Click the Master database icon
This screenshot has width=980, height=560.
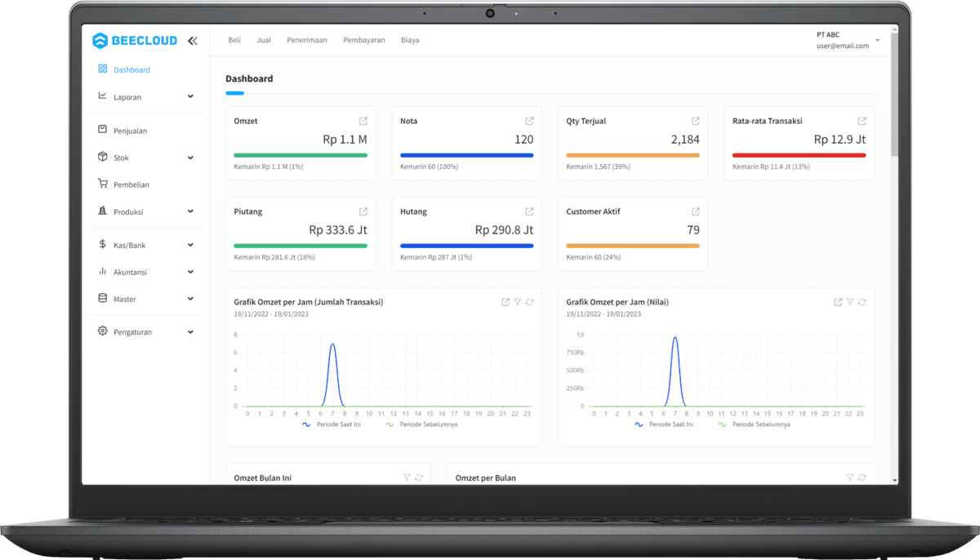(102, 298)
